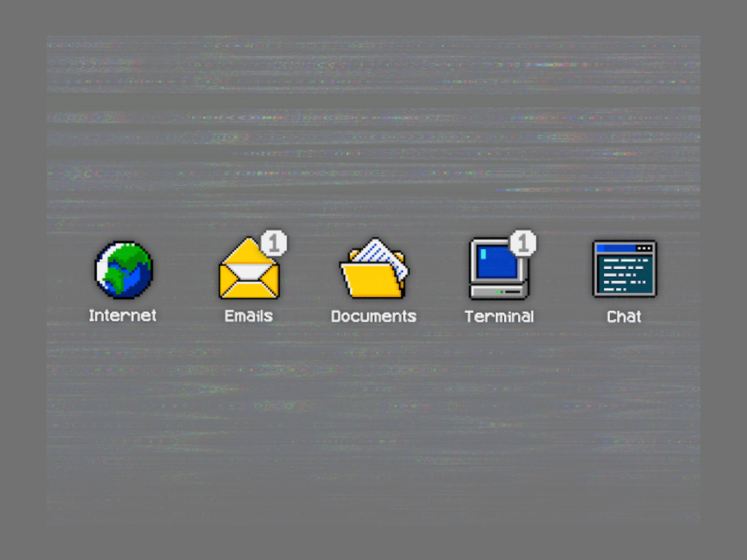This screenshot has width=747, height=560.
Task: Select the "Chat" label text
Action: click(624, 317)
